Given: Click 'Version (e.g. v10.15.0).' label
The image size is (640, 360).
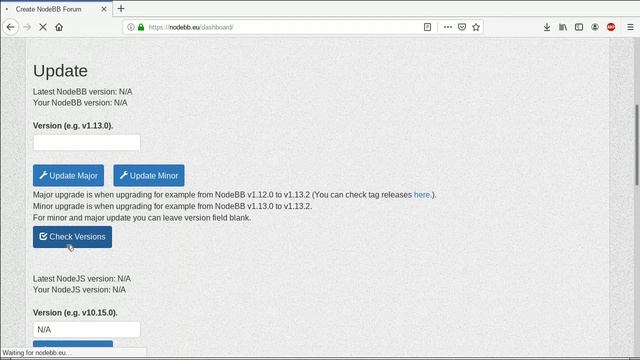Looking at the screenshot, I should click(75, 313).
